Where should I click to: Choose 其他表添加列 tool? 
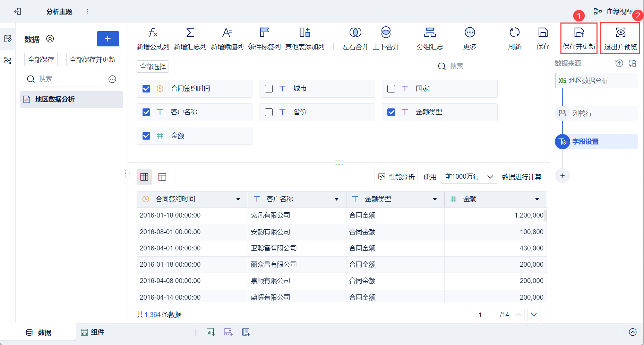click(x=305, y=39)
